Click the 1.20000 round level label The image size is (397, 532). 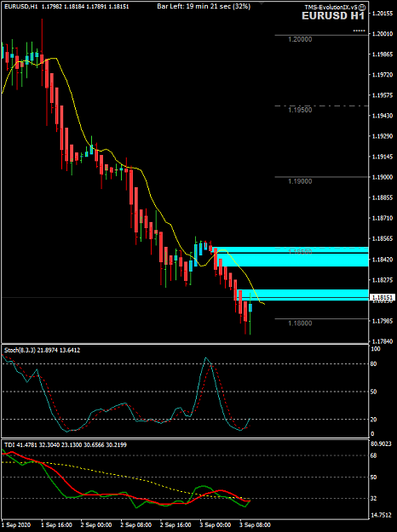click(300, 39)
